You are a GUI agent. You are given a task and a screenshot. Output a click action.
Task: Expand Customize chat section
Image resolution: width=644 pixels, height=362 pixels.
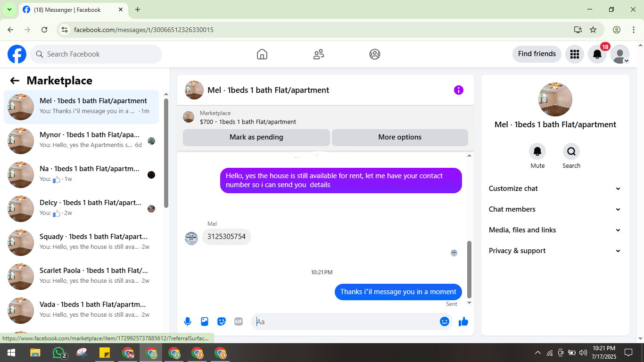[555, 189]
